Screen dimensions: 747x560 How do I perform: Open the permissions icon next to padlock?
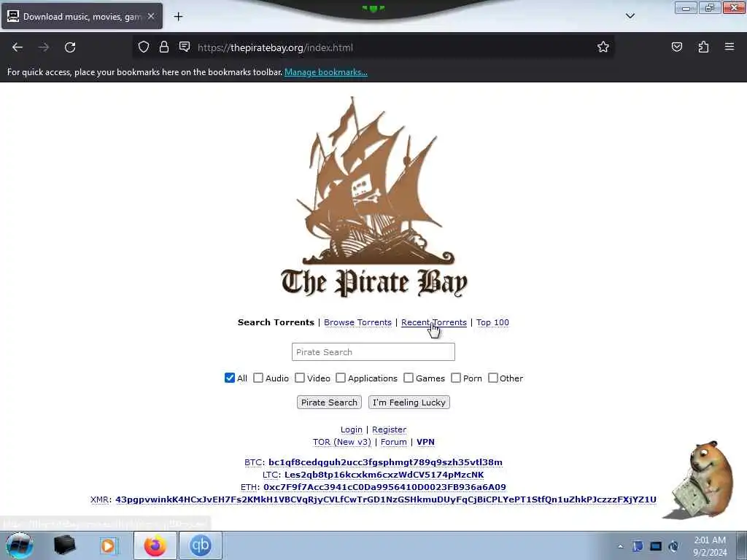tap(185, 47)
